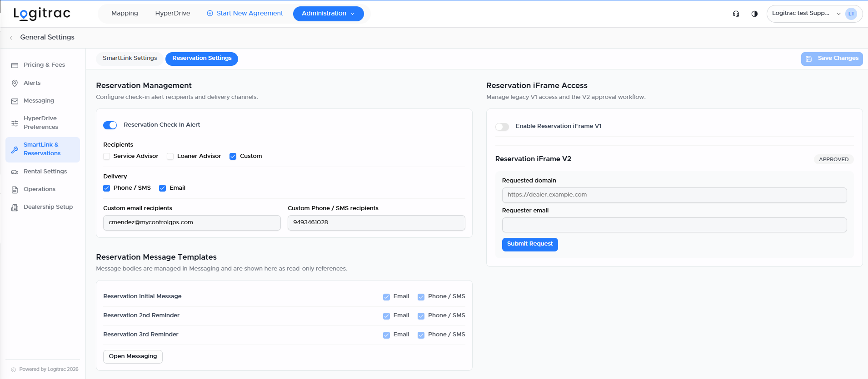The image size is (868, 379).
Task: Toggle Email for Reservation 2nd Reminder
Action: (387, 316)
